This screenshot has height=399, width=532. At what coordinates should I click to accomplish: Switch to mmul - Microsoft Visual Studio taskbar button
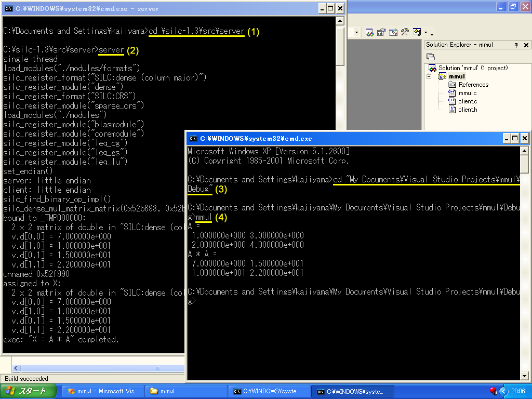click(x=103, y=391)
